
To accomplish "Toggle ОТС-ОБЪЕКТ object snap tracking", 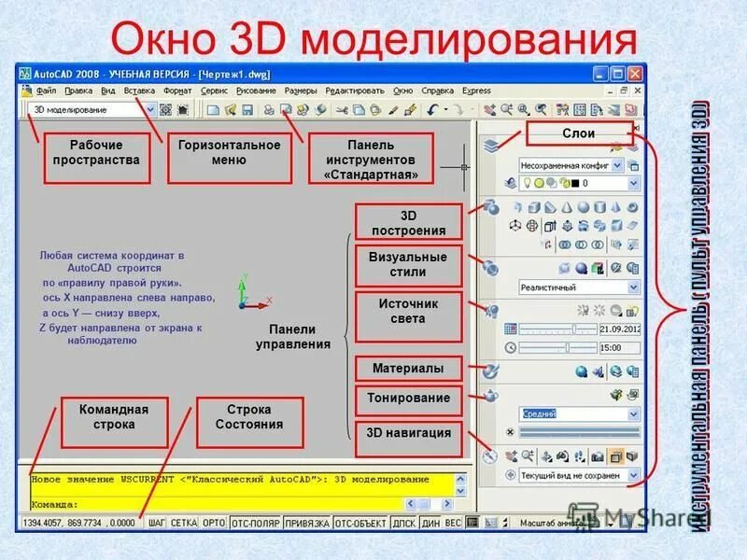I will [360, 523].
